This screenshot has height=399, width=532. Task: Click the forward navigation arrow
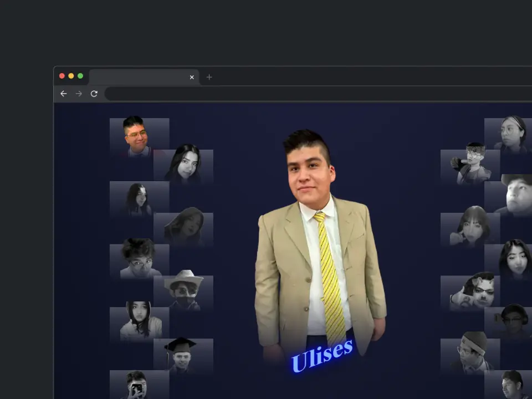coord(79,94)
